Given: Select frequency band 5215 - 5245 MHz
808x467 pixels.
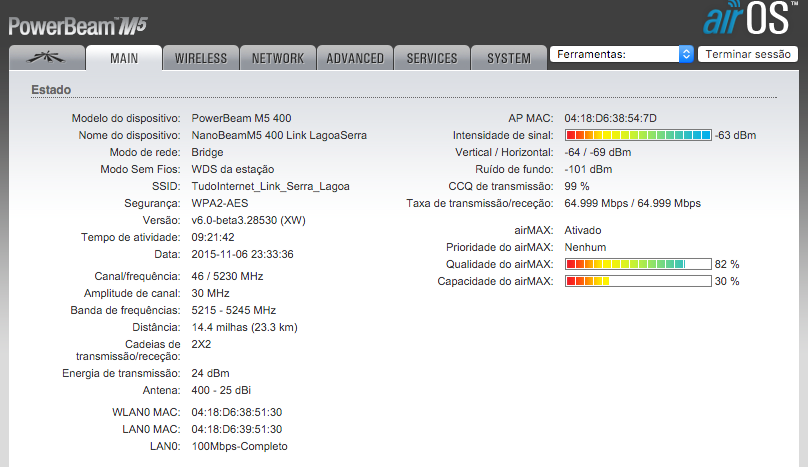Looking at the screenshot, I should 233,310.
